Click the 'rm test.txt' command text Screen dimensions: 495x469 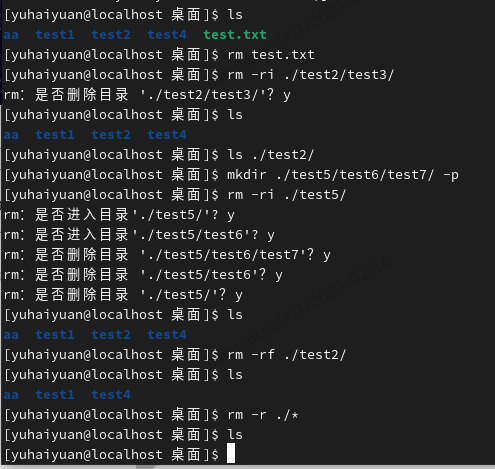(x=271, y=55)
